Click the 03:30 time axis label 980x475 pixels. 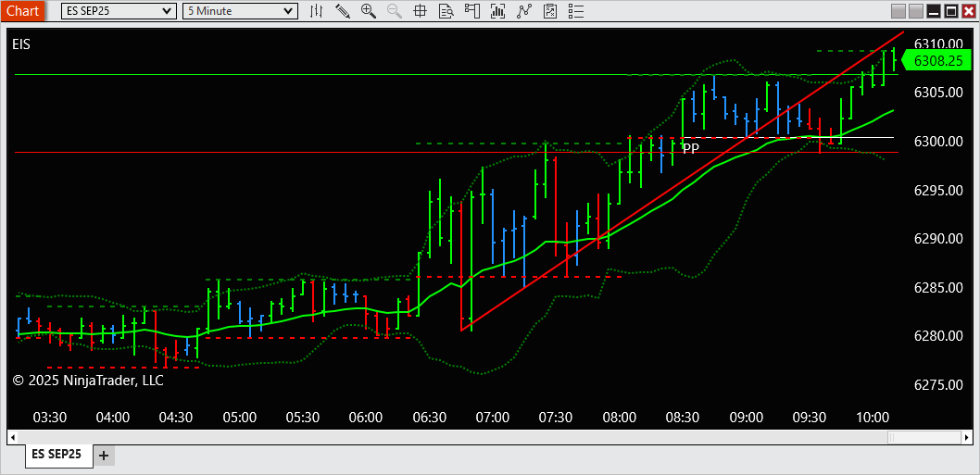pyautogui.click(x=49, y=417)
